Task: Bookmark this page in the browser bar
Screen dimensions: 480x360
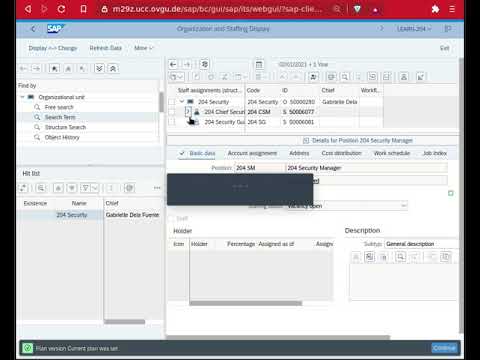Action: (83, 9)
